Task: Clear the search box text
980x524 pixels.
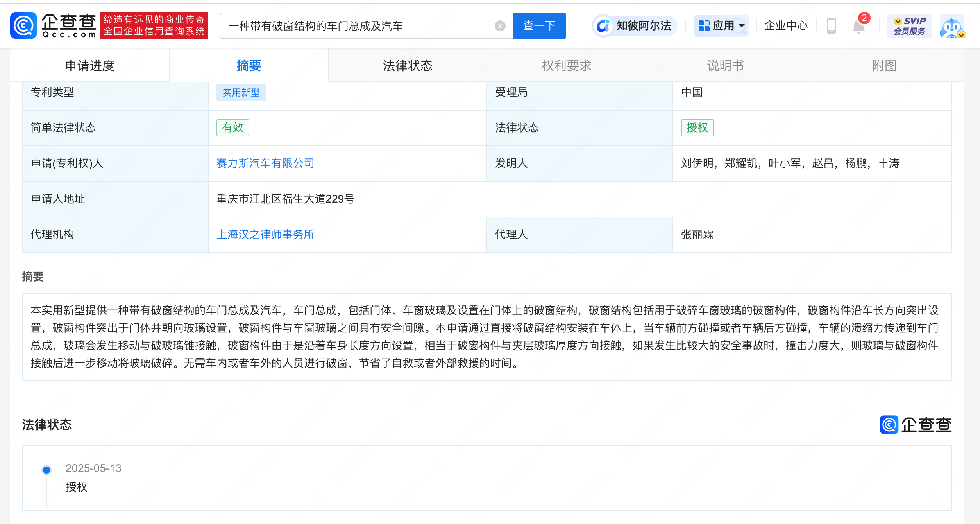Action: tap(500, 26)
